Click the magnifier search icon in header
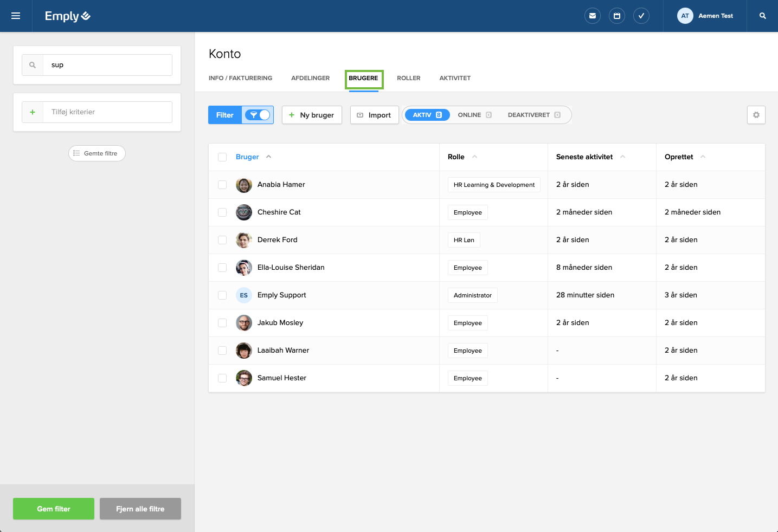Image resolution: width=778 pixels, height=532 pixels. (762, 16)
